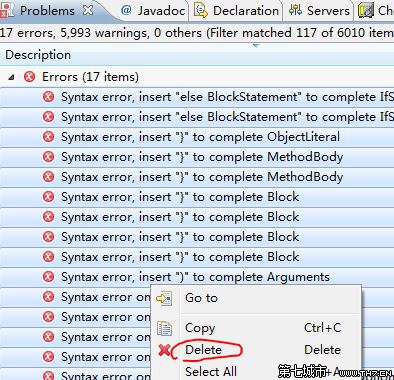Image resolution: width=394 pixels, height=380 pixels.
Task: Click the error icon of the Arguments row
Action: click(48, 277)
